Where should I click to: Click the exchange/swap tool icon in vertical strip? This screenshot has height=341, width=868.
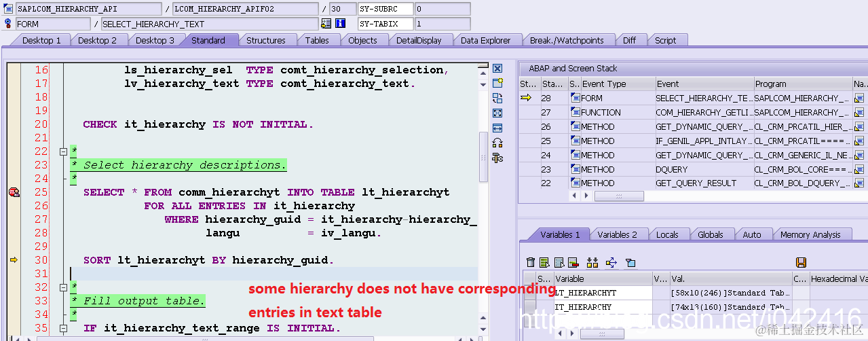pyautogui.click(x=497, y=98)
